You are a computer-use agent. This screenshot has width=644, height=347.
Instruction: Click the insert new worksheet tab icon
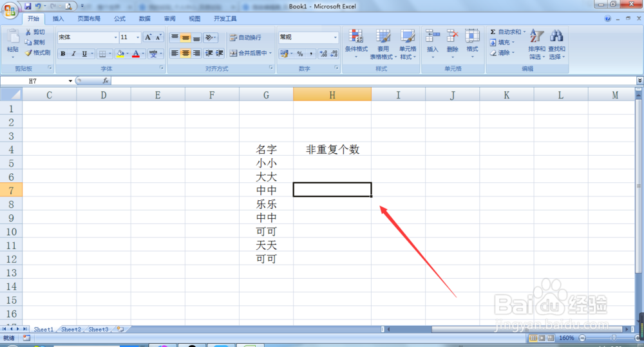120,330
